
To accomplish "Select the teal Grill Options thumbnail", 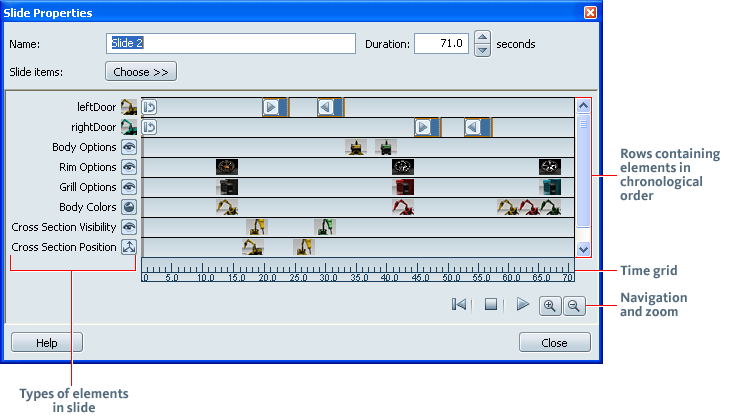I will click(x=550, y=187).
